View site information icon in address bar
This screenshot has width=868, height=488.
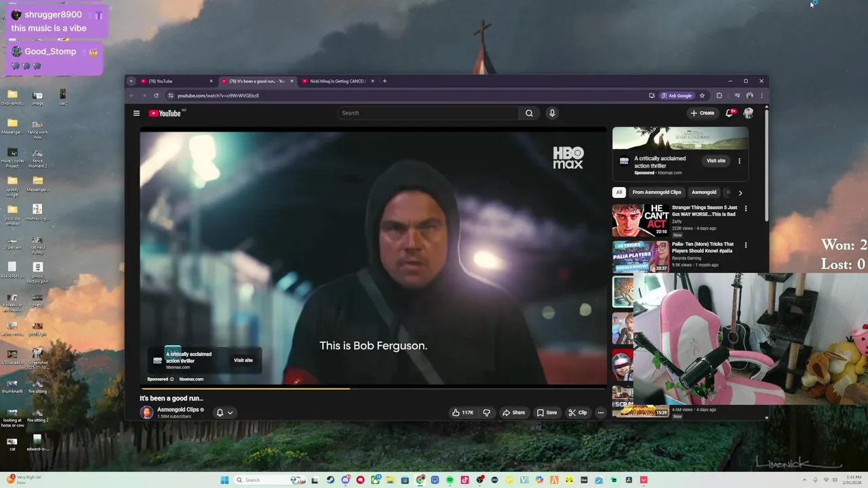(x=171, y=96)
